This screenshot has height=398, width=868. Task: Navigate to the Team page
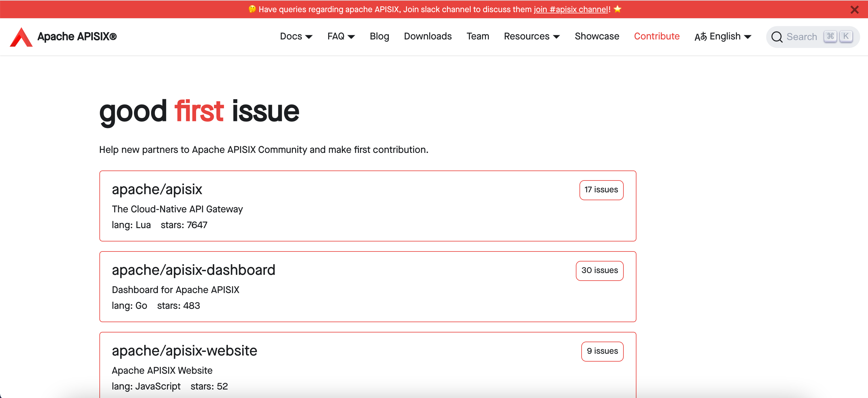coord(477,36)
